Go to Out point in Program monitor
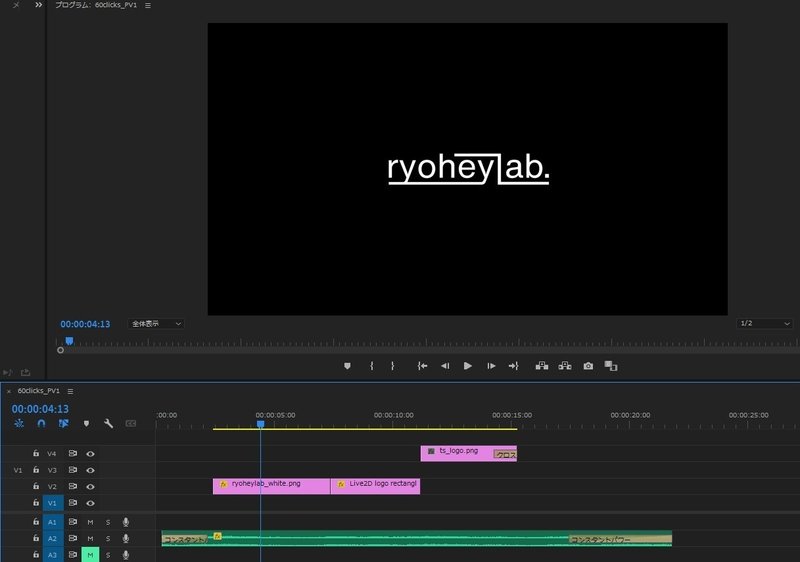Viewport: 800px width, 562px height. click(x=513, y=366)
